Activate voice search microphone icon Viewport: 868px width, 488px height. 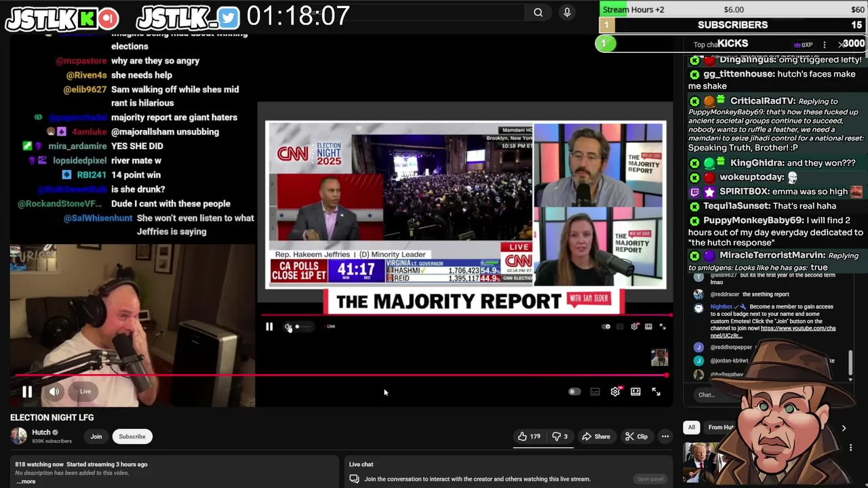click(567, 12)
